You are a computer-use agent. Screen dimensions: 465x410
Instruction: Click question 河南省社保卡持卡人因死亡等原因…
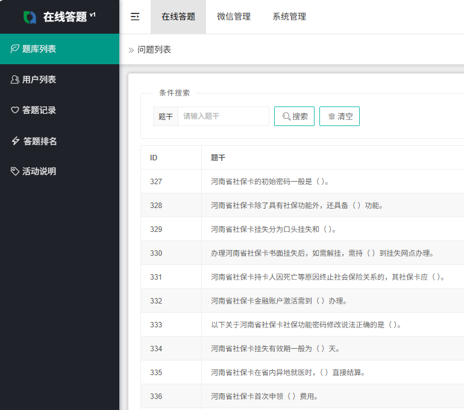(x=328, y=277)
